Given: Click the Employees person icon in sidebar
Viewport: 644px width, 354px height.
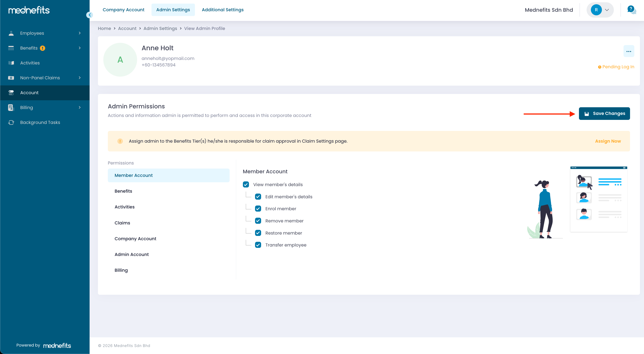Looking at the screenshot, I should tap(11, 33).
